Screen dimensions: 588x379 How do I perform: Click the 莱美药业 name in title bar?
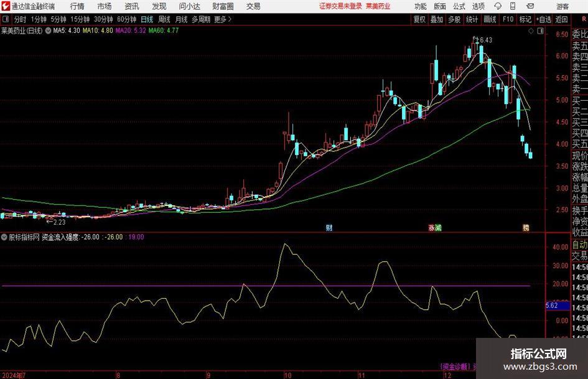click(378, 6)
